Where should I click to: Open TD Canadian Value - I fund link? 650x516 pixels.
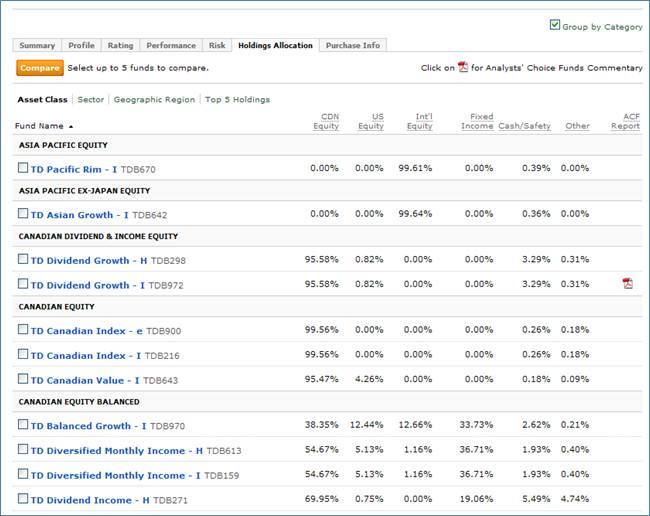pos(85,380)
